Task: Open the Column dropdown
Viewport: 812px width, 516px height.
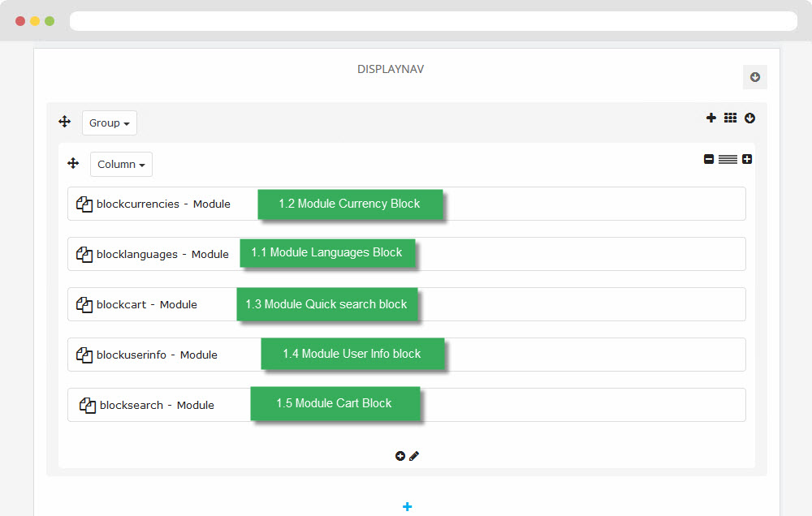Action: pos(121,164)
